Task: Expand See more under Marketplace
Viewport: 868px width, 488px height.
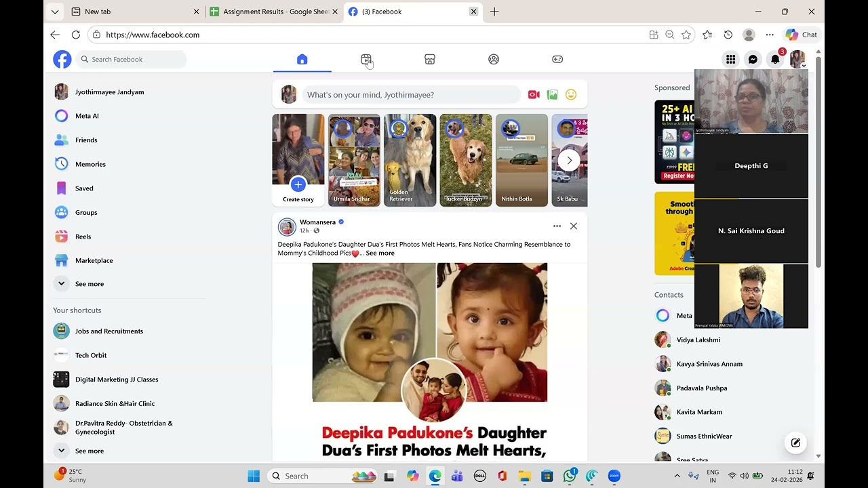Action: (x=89, y=284)
